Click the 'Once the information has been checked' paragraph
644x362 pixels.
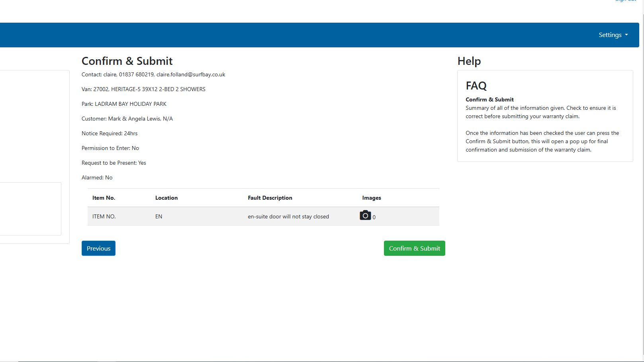(x=542, y=141)
